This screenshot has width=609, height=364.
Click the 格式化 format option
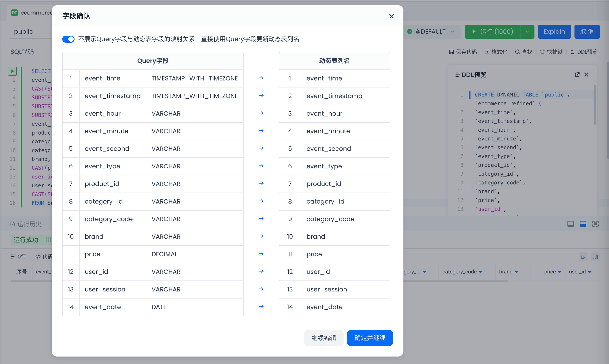coord(496,52)
